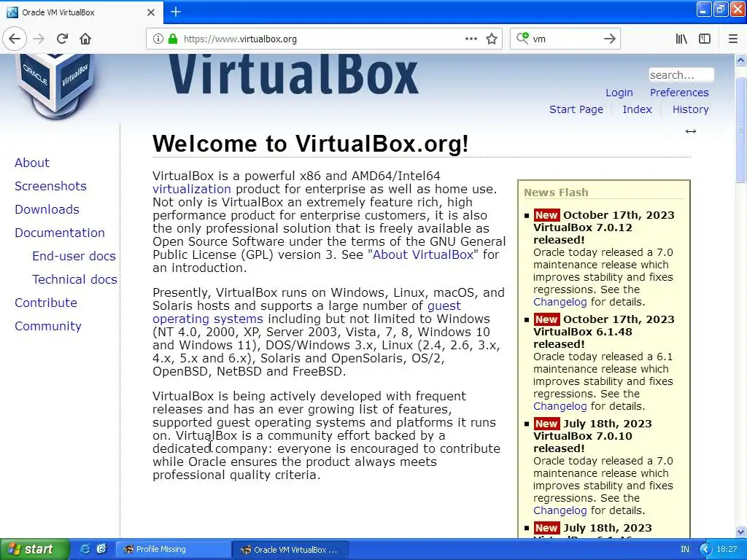Open the browser home page icon
Viewport: 747px width, 560px height.
[85, 39]
